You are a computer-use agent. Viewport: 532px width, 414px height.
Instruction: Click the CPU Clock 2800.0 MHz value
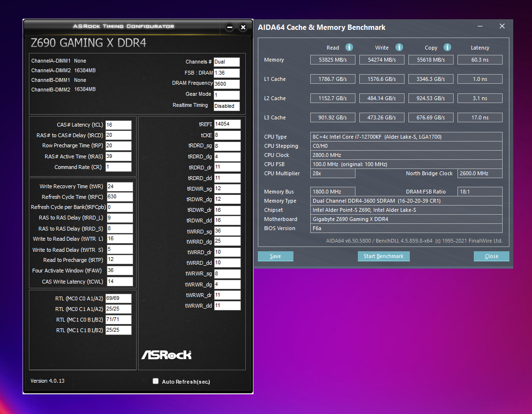tap(406, 155)
